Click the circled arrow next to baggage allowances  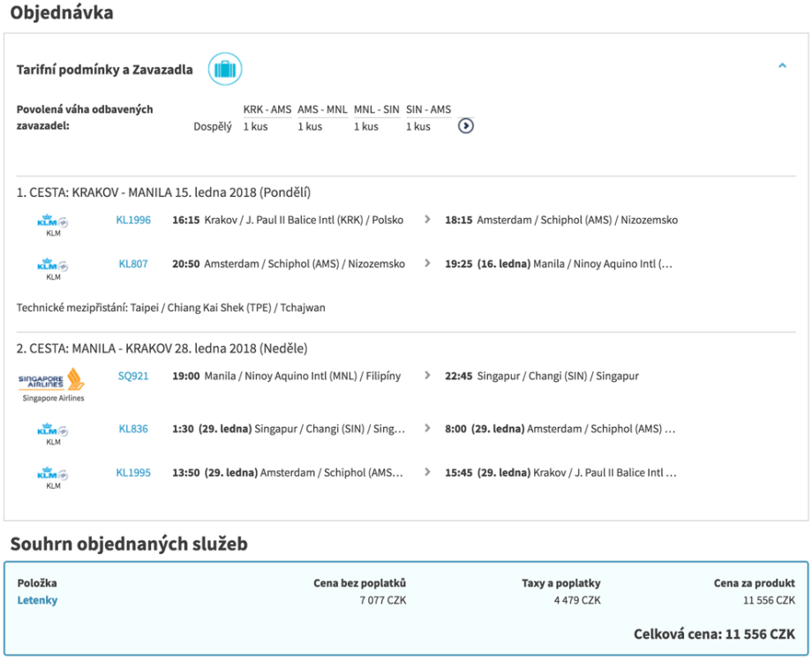tap(466, 126)
